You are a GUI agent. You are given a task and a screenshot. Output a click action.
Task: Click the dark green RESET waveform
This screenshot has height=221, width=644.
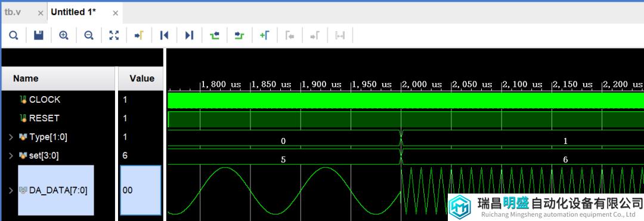pos(406,119)
